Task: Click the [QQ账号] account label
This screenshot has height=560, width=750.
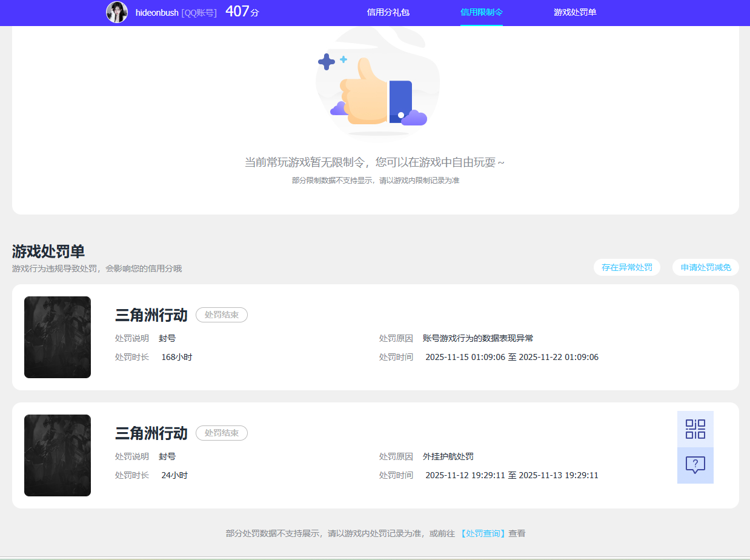Action: pos(199,12)
